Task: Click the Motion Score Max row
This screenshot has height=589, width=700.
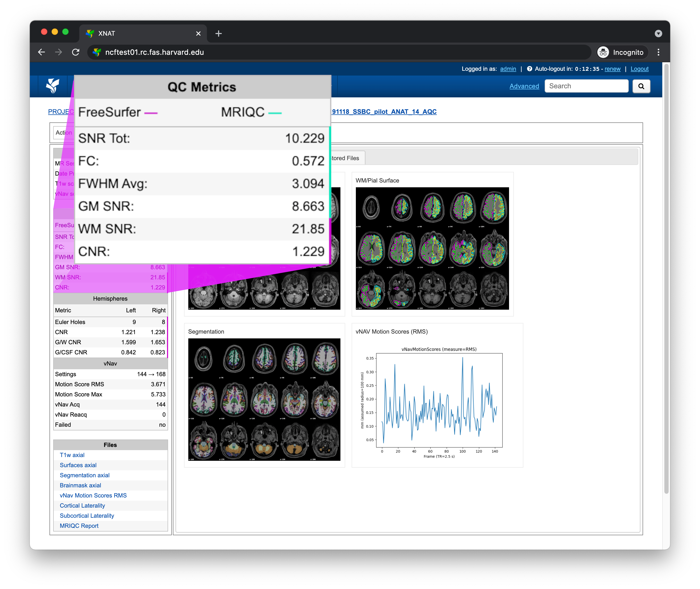Action: [x=110, y=394]
